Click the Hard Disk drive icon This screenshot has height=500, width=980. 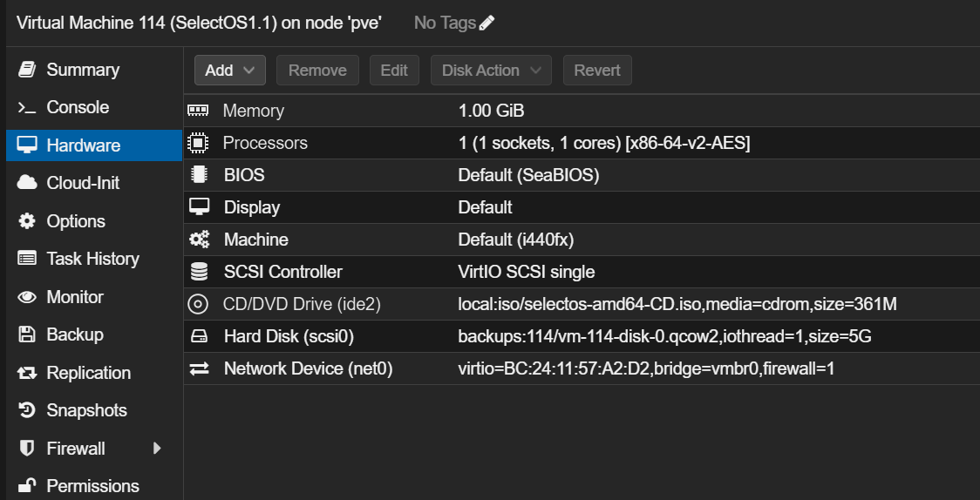tap(199, 336)
